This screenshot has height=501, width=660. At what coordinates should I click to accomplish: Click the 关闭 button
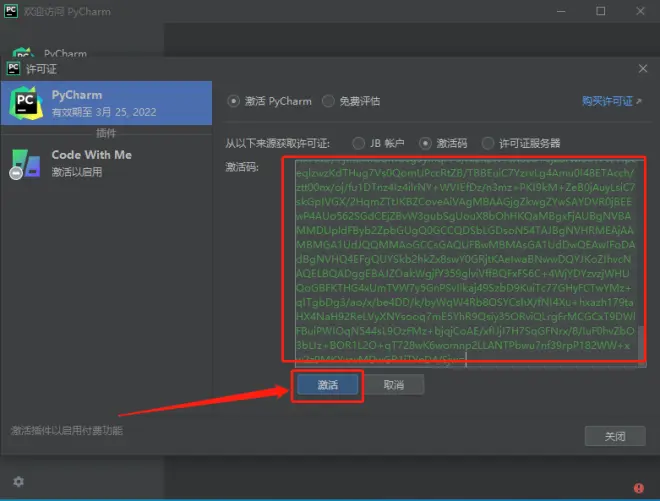click(615, 436)
